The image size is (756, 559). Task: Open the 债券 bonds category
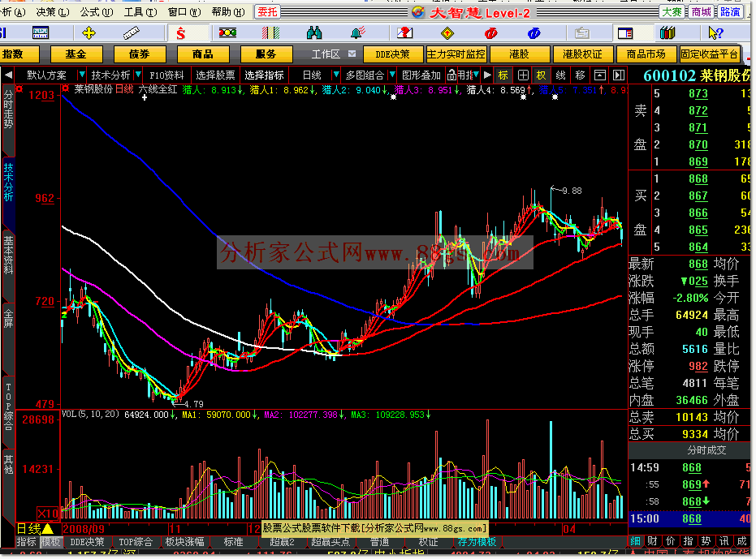tap(140, 54)
